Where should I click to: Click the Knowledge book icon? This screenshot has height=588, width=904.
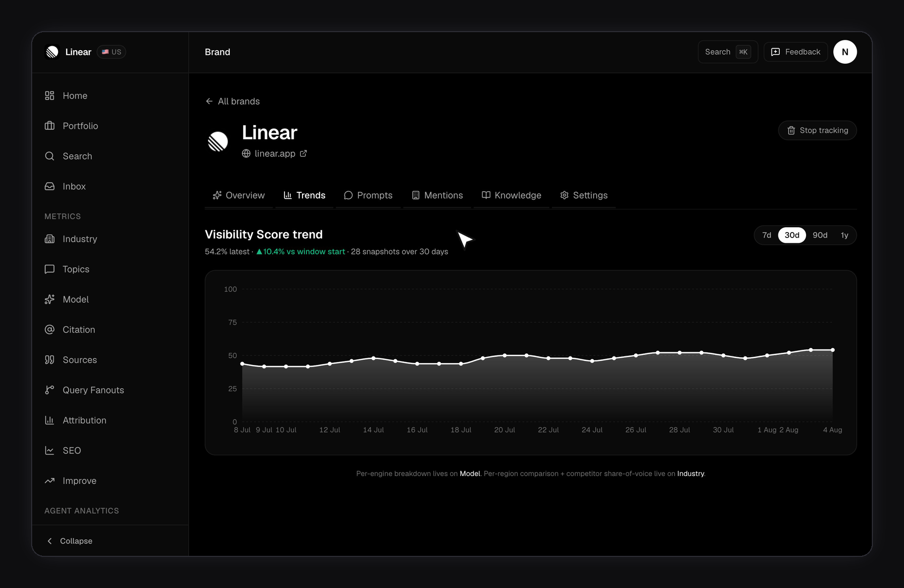click(x=486, y=195)
